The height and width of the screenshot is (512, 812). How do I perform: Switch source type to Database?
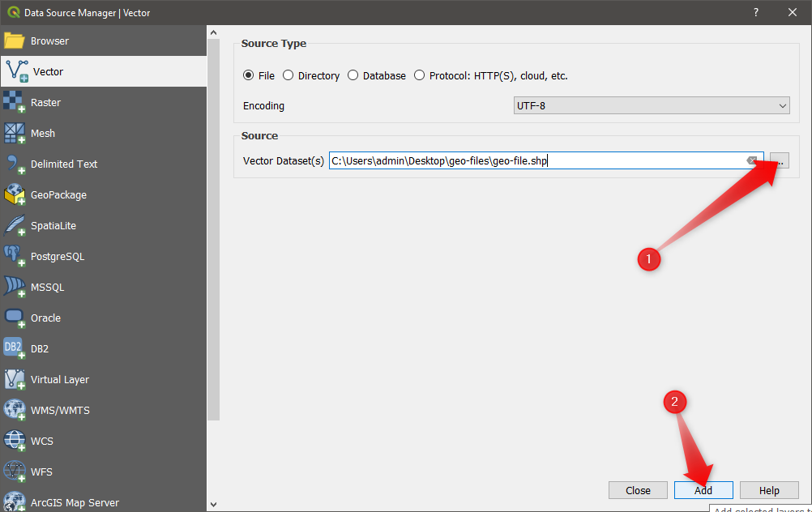pos(353,75)
